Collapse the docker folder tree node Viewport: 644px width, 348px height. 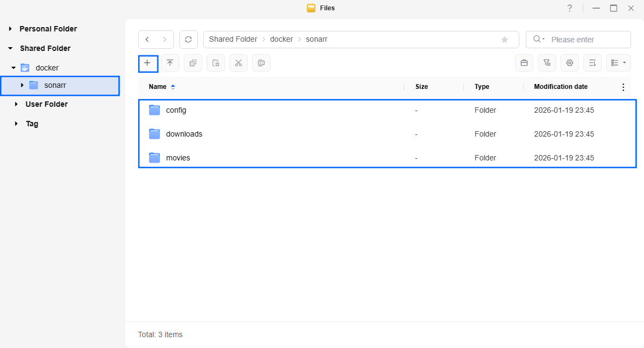(x=14, y=68)
